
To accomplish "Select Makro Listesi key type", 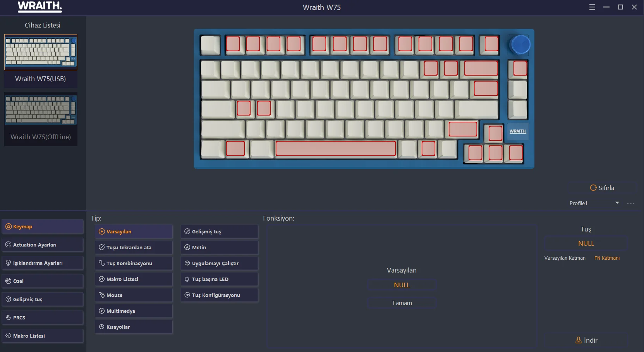I will tap(134, 279).
